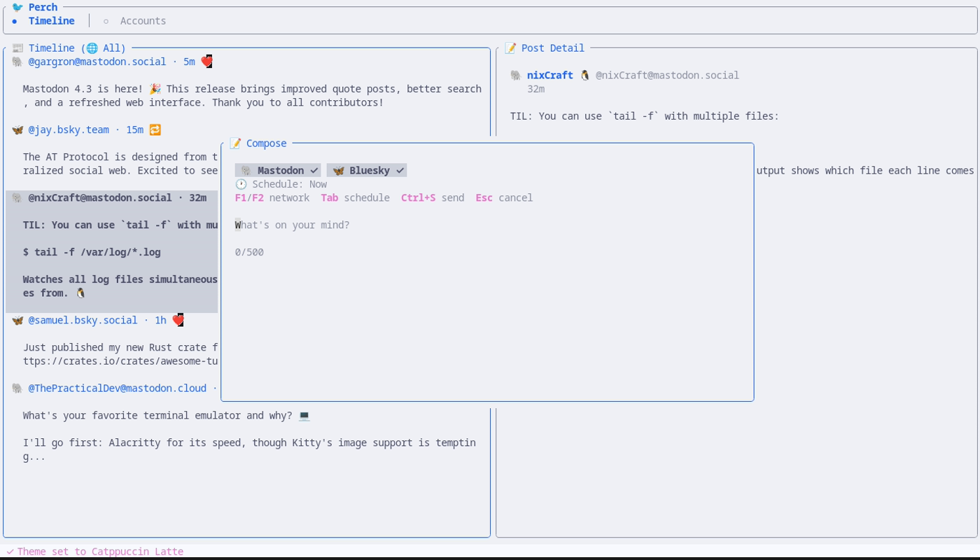Click the "Mastodon 4.3 is here!" post text
Viewport: 980px width, 560px height.
click(252, 96)
